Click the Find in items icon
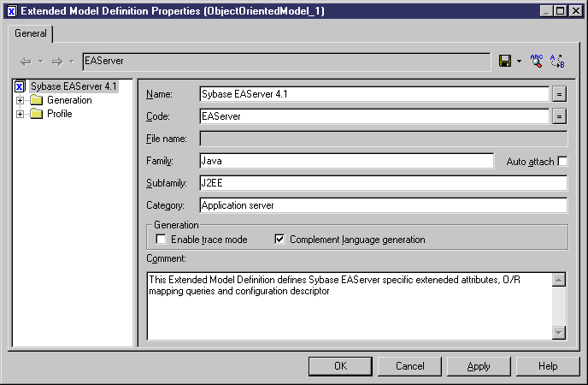This screenshot has height=385, width=588. click(536, 61)
